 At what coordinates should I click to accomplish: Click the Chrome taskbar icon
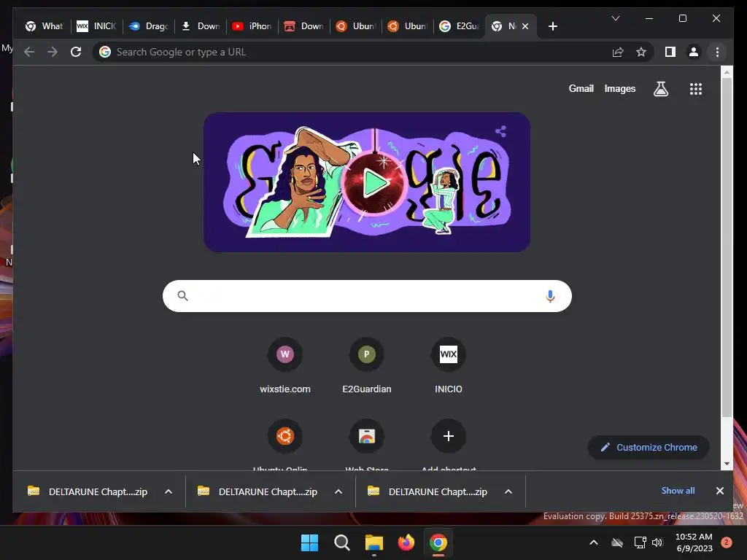tap(438, 542)
